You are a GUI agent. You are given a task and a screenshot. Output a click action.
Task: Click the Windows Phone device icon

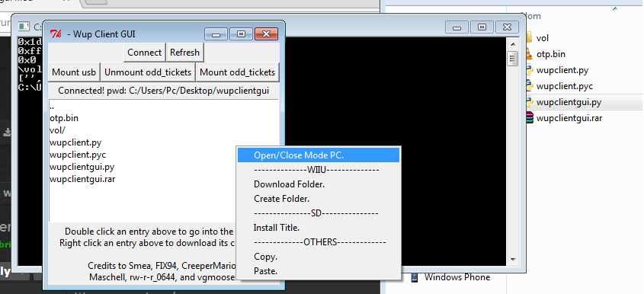(x=415, y=277)
